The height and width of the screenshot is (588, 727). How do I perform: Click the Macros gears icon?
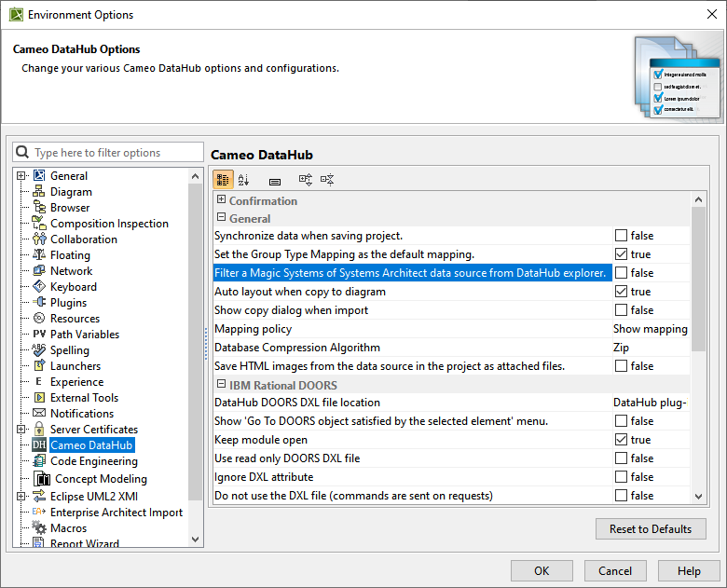click(x=39, y=527)
